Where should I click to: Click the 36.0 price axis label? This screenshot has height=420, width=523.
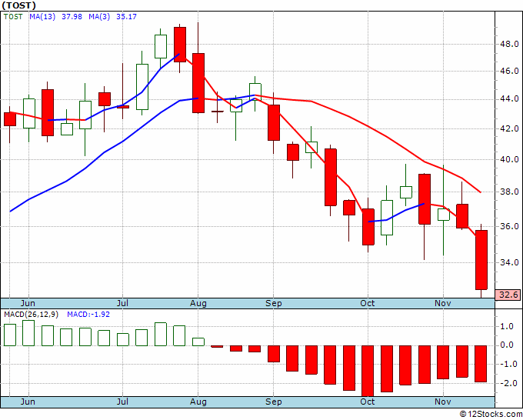tap(509, 226)
